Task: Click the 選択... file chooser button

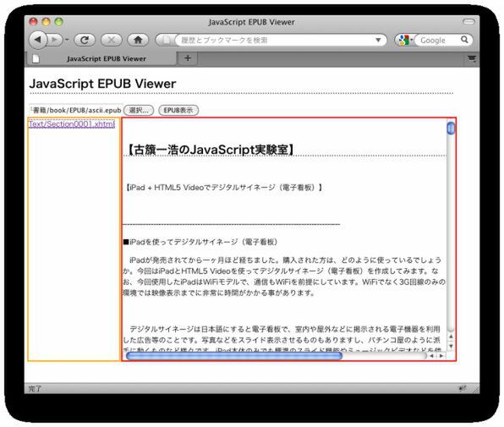Action: coord(139,110)
